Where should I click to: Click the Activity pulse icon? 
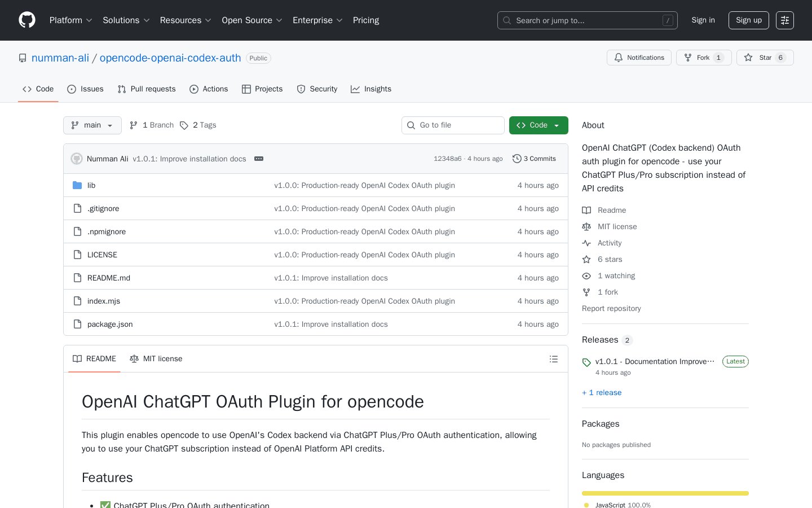(586, 243)
